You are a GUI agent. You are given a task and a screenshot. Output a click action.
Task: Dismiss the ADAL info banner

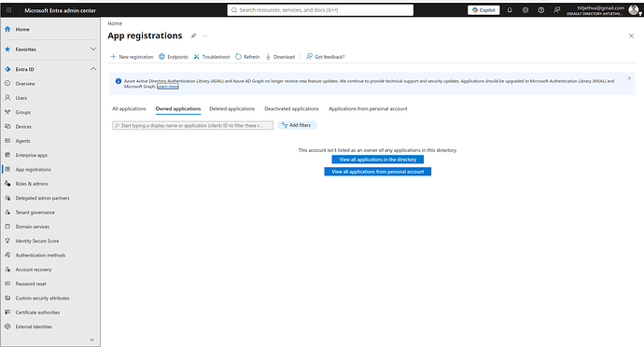tap(629, 78)
